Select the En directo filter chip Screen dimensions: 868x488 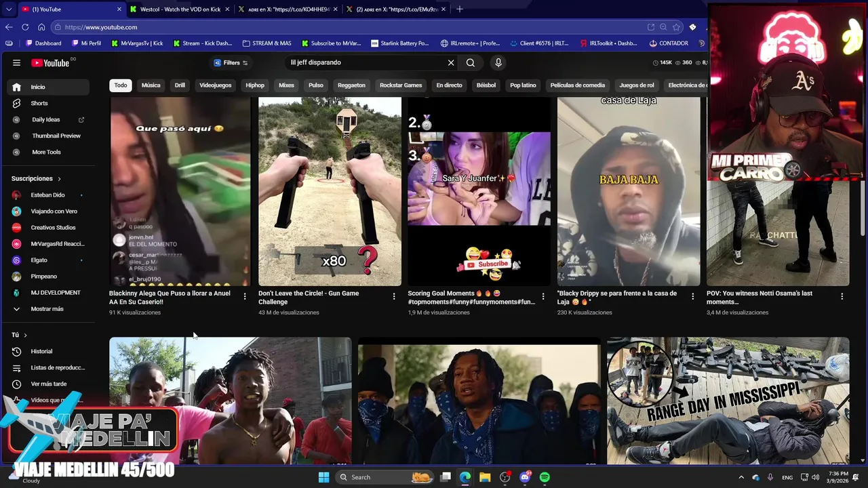point(449,85)
